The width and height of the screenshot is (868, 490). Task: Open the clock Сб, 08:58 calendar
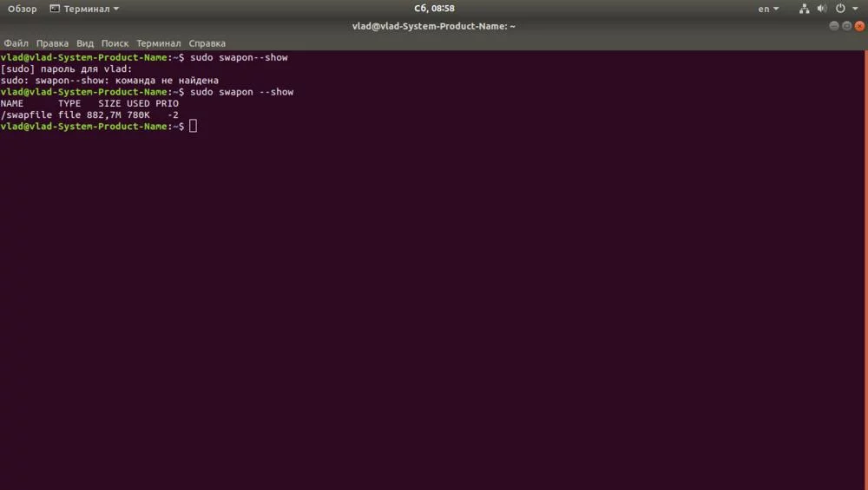pos(434,9)
